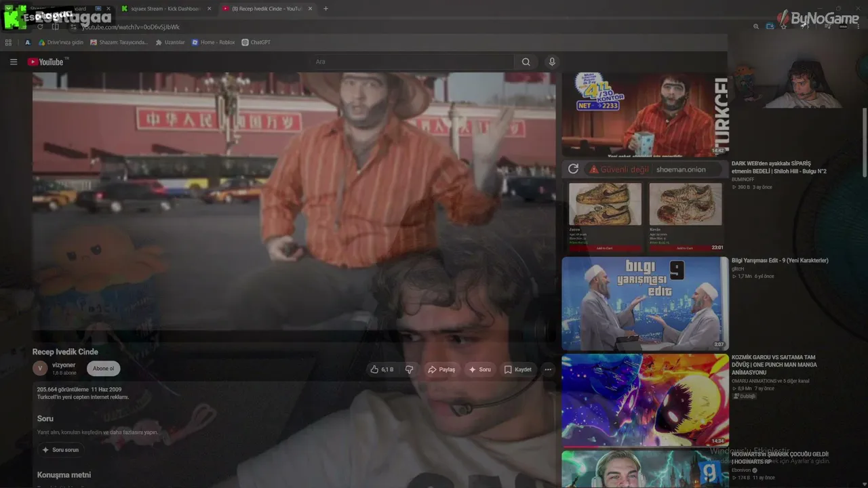
Task: Open the vizyoner channel name link
Action: point(64,365)
